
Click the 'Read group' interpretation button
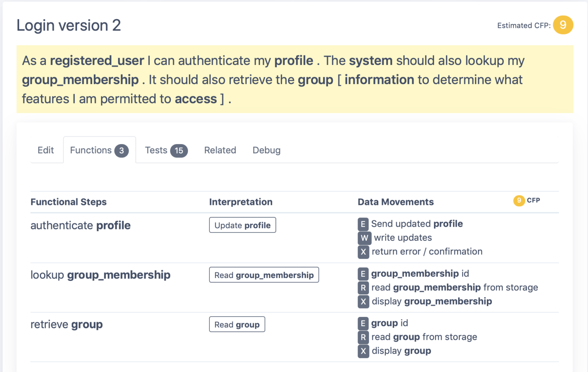(237, 324)
